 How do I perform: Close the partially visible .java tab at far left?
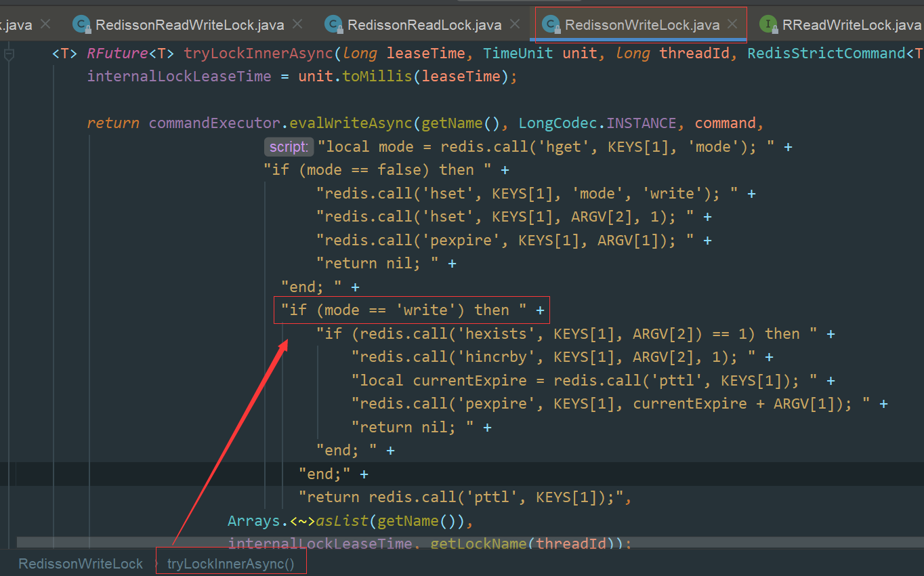pos(45,24)
